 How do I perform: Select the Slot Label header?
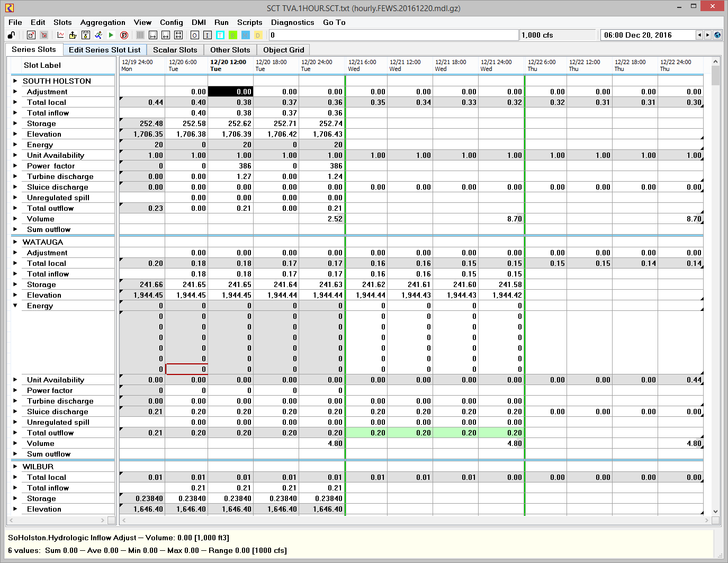coord(42,65)
